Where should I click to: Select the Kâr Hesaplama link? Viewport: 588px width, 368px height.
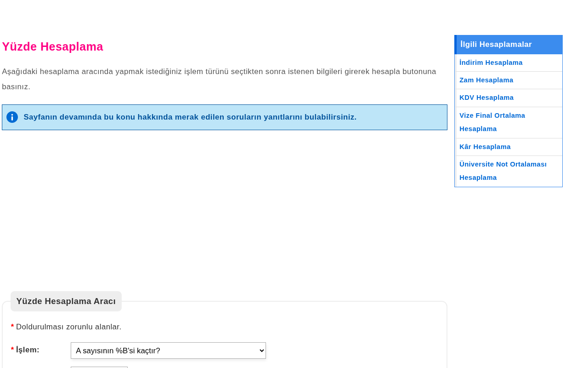[x=485, y=147]
